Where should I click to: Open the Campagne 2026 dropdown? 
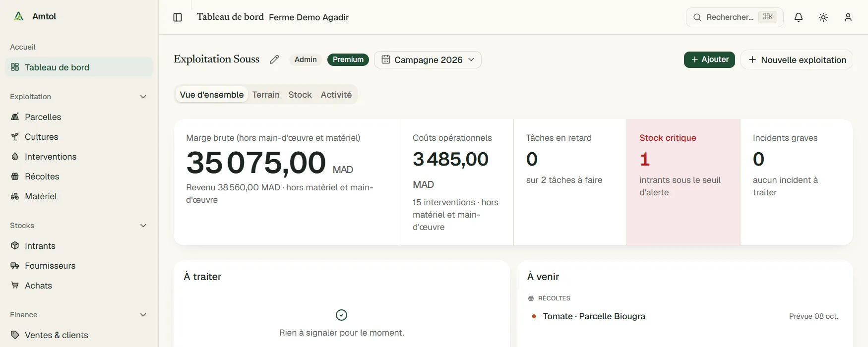[428, 59]
